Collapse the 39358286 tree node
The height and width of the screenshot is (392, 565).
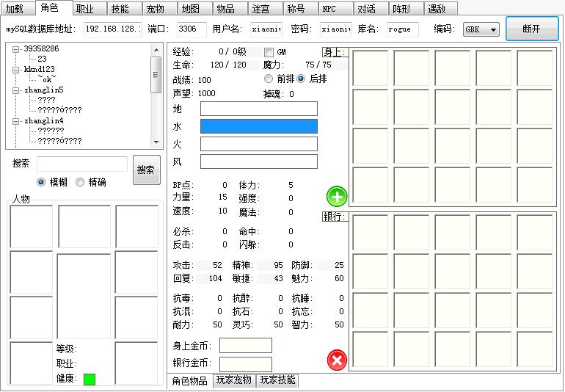[16, 48]
